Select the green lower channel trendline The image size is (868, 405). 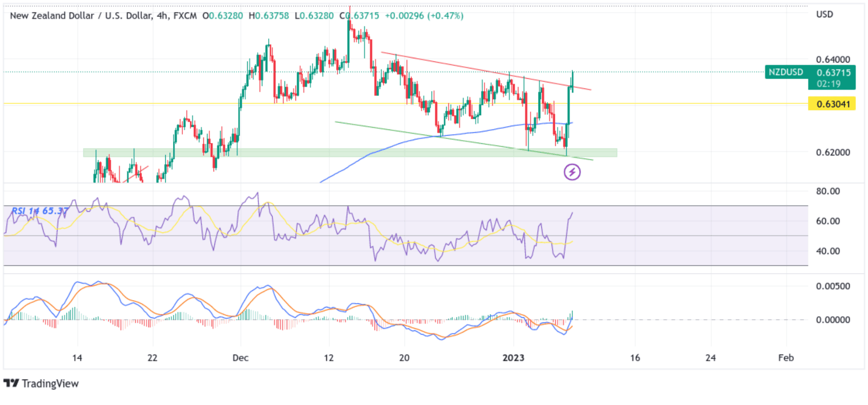pos(464,141)
